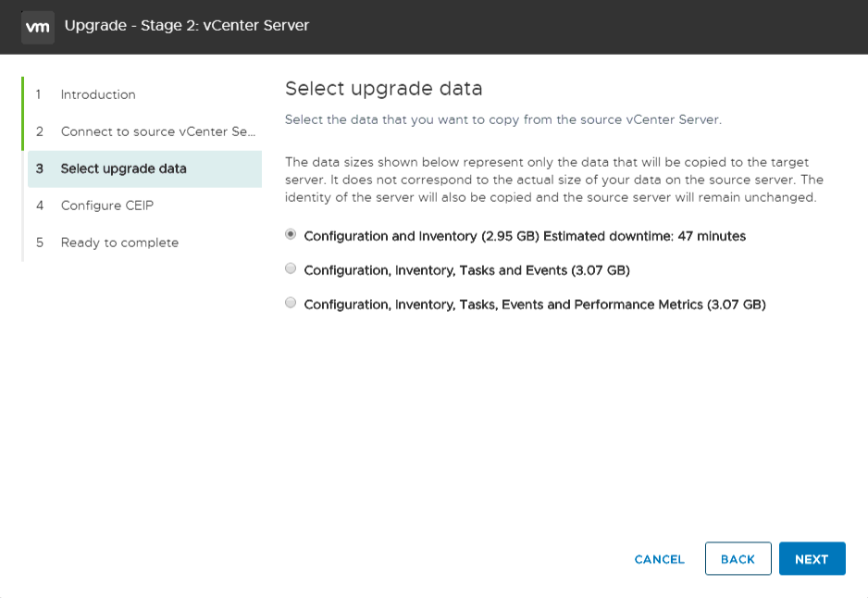Click step number 4 in sidebar

pos(39,206)
